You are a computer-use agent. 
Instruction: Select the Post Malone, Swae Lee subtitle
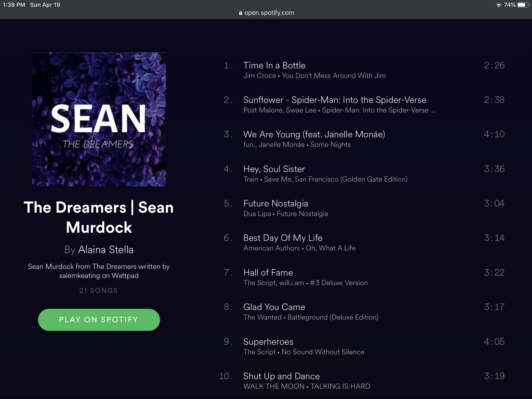click(339, 110)
